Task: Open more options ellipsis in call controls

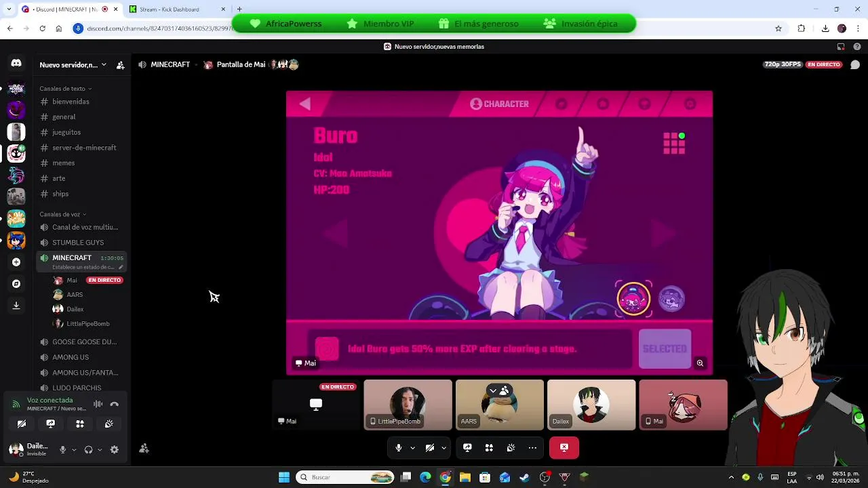Action: pyautogui.click(x=532, y=447)
